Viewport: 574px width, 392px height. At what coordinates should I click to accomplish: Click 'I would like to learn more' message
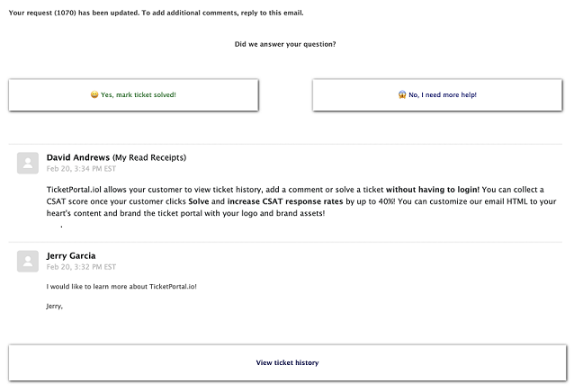(x=121, y=286)
